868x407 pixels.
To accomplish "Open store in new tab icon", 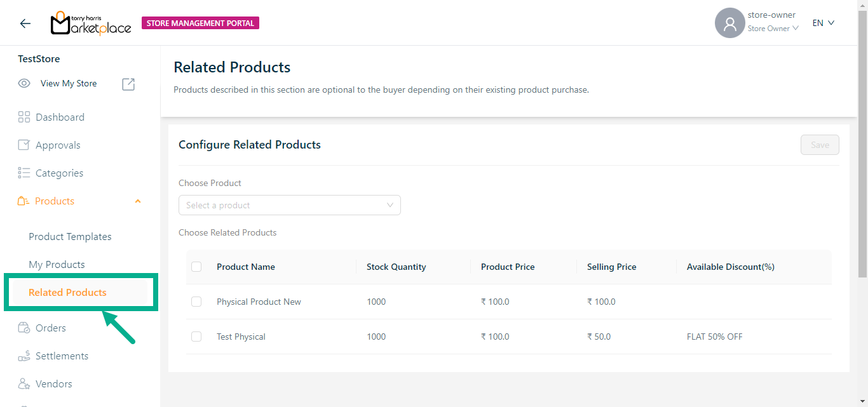I will pos(128,84).
